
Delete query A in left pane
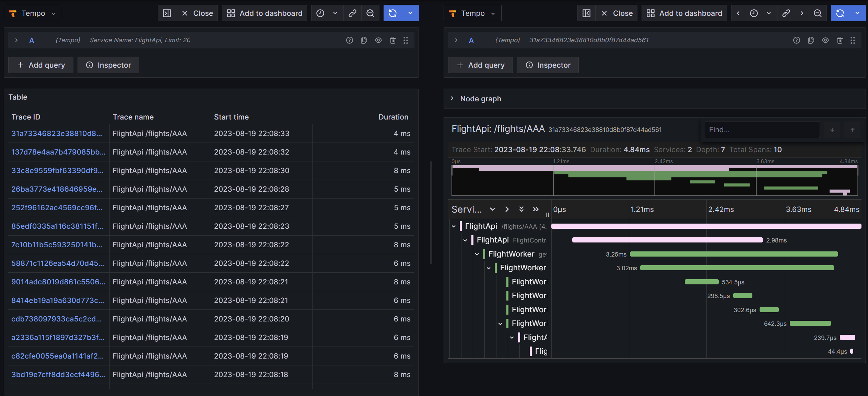click(x=393, y=40)
